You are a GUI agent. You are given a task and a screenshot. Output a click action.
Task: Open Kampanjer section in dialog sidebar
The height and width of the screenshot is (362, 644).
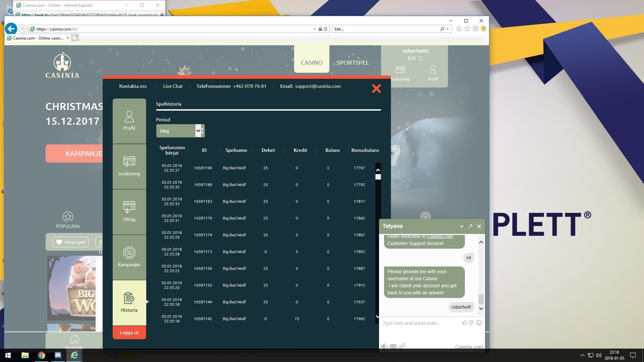click(129, 257)
